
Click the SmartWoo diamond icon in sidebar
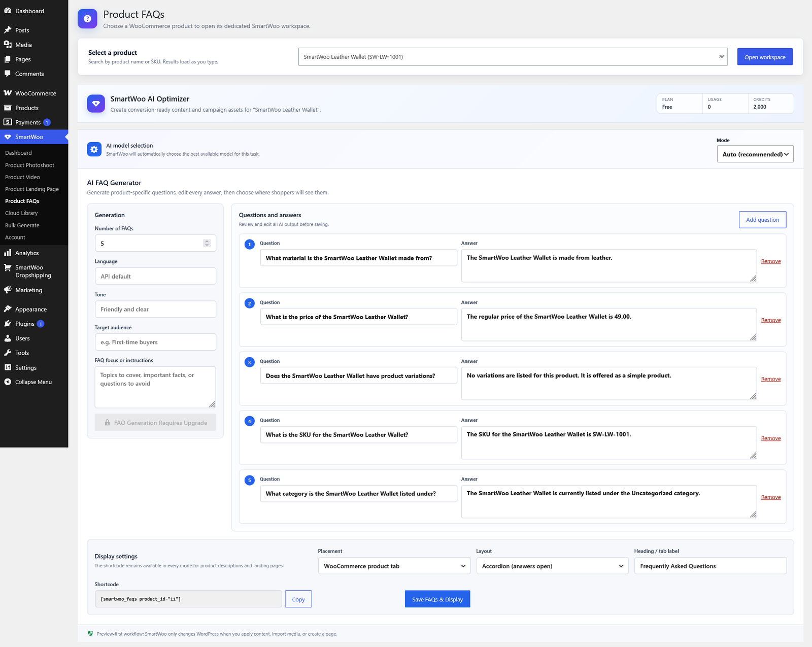[x=8, y=137]
